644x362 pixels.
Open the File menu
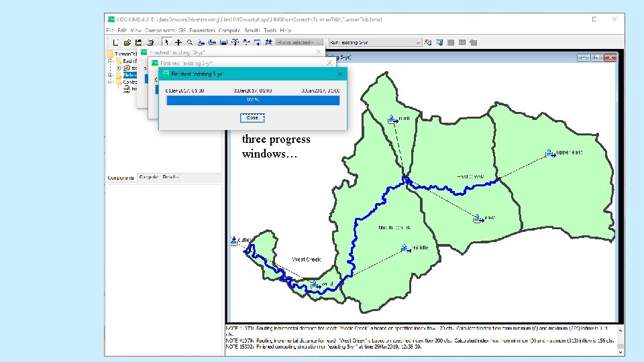110,30
